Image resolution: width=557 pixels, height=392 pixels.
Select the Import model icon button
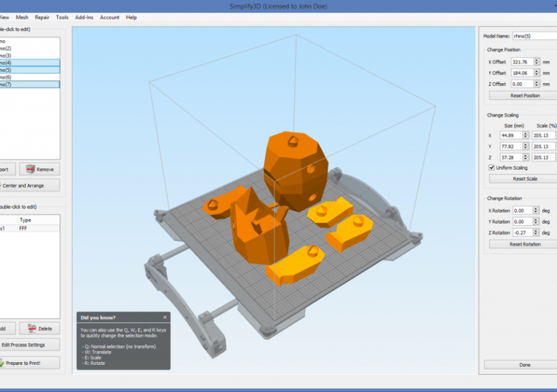3,169
